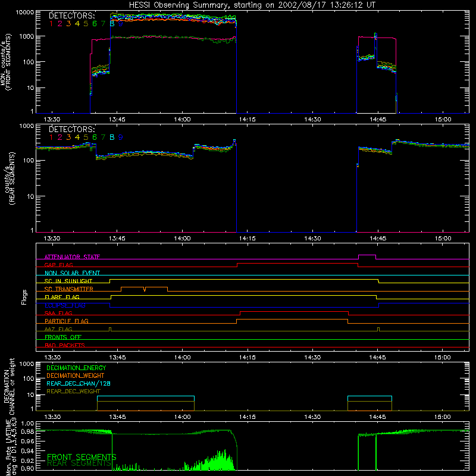Click the 1.00 tick label on livetime axis
The image size is (476, 476).
point(27,424)
